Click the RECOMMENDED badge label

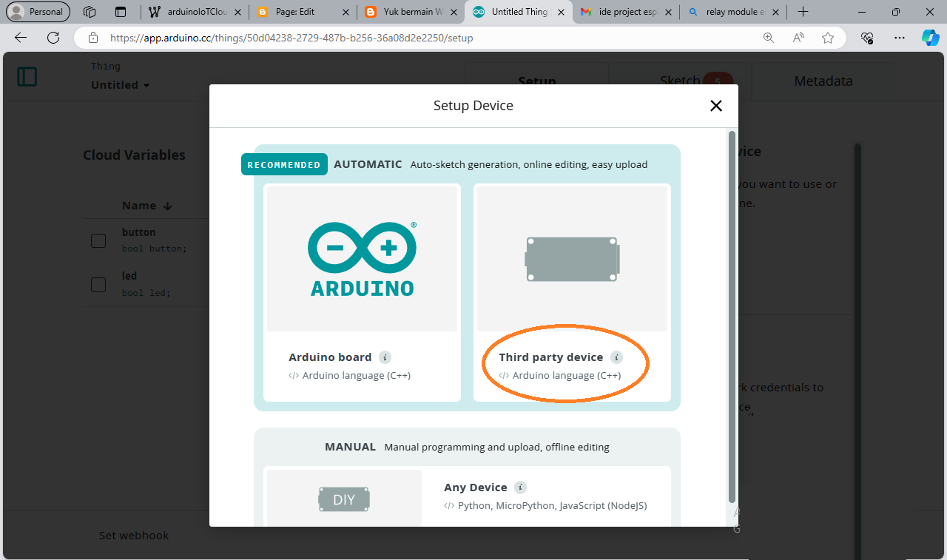pos(284,164)
